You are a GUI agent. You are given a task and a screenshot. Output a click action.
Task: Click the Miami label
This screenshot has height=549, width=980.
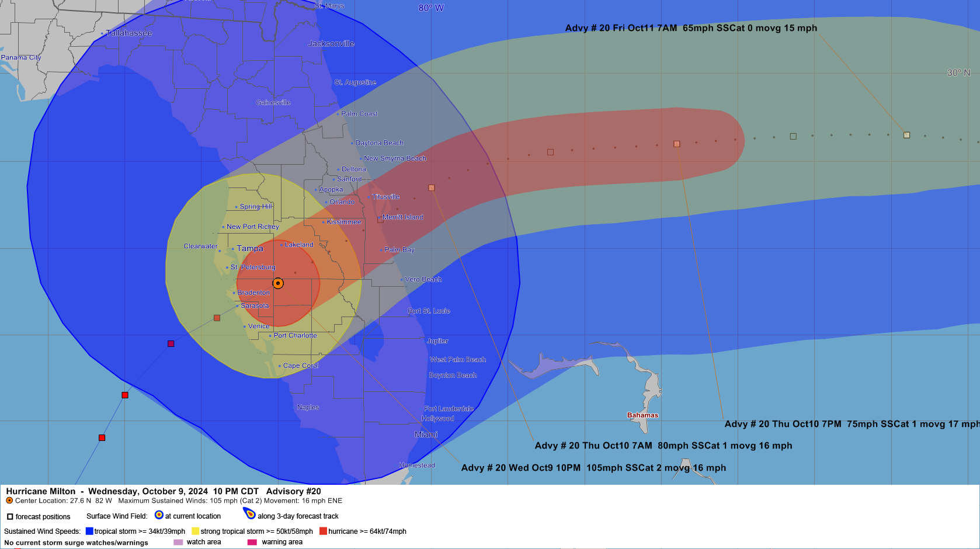click(x=426, y=435)
